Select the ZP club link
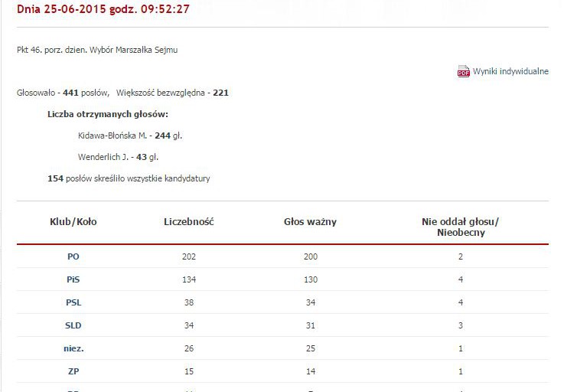The width and height of the screenshot is (564, 392). coord(73,371)
